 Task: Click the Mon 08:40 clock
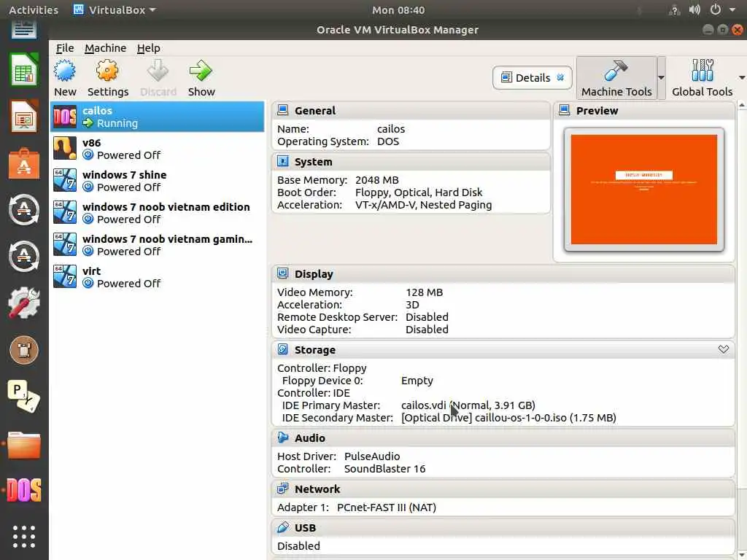398,10
